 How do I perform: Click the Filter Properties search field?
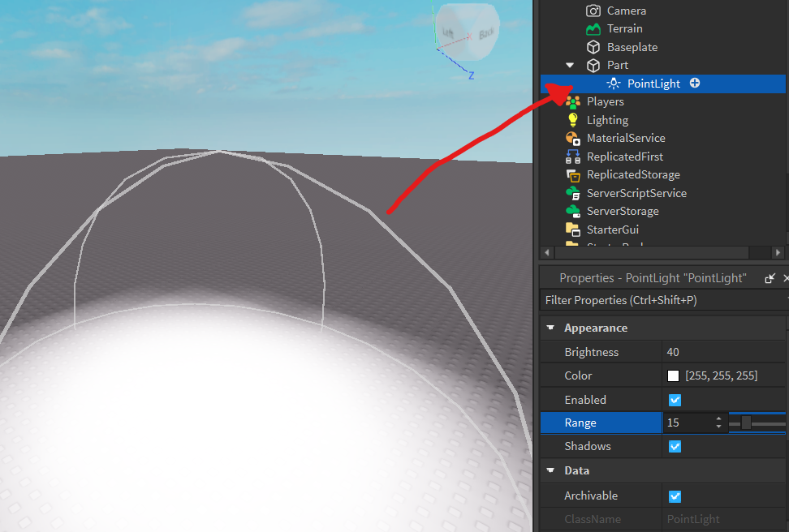(662, 300)
